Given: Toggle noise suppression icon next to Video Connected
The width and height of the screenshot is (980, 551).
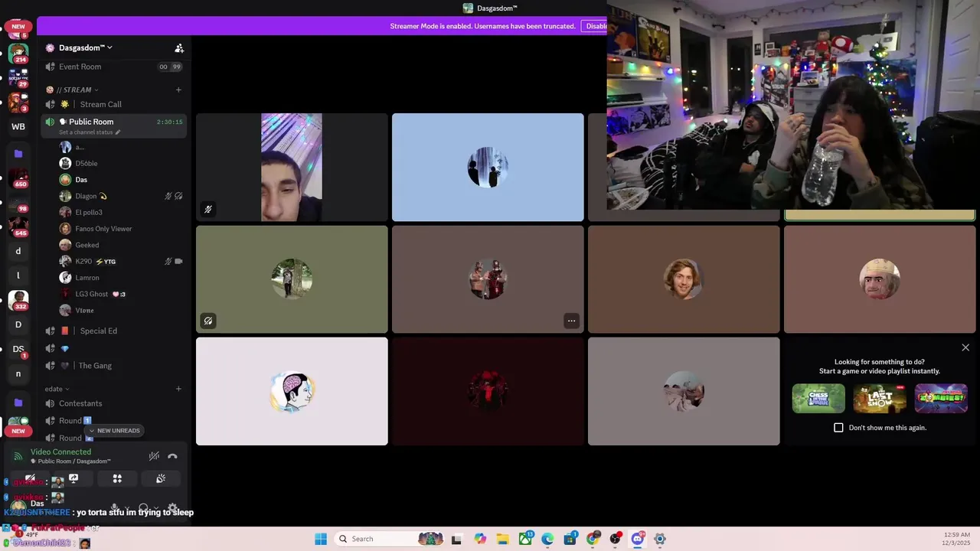Looking at the screenshot, I should (154, 456).
